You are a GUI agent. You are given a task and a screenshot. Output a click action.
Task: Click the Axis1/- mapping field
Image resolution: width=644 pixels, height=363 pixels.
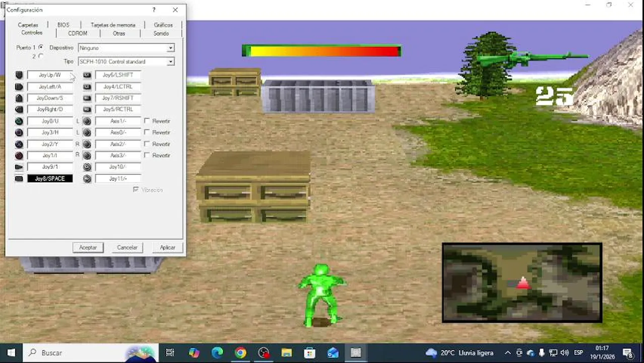[118, 121]
